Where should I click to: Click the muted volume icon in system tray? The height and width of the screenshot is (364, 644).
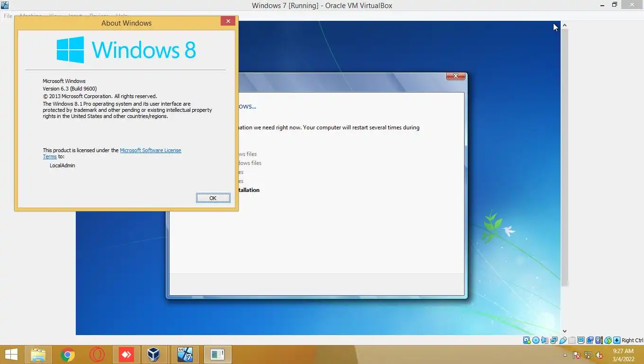tap(599, 355)
